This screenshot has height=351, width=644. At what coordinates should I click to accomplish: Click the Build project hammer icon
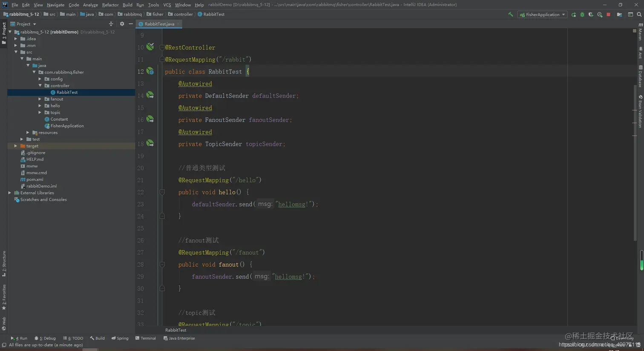click(510, 14)
